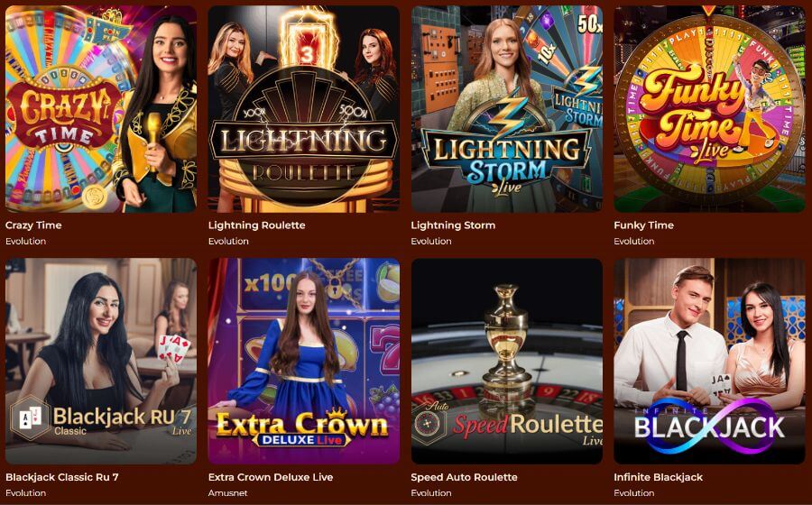This screenshot has width=812, height=505.
Task: Open the Crazy Time game thumbnail
Action: pyautogui.click(x=101, y=108)
